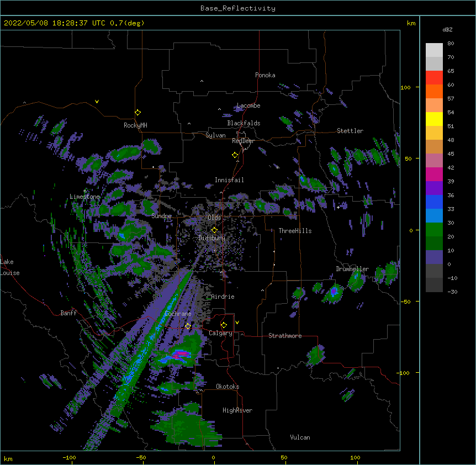The image size is (476, 465).
Task: Select the royal blue legend swatch between 36 and 33
Action: coord(434,202)
